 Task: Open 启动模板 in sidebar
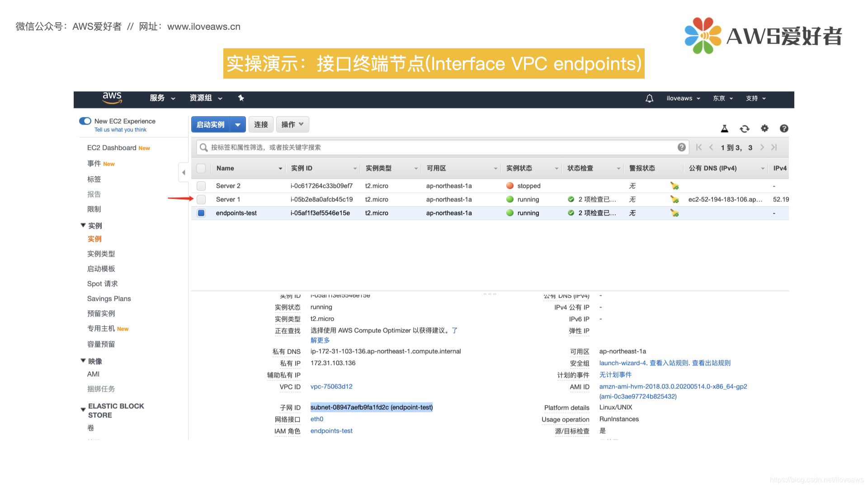(101, 268)
